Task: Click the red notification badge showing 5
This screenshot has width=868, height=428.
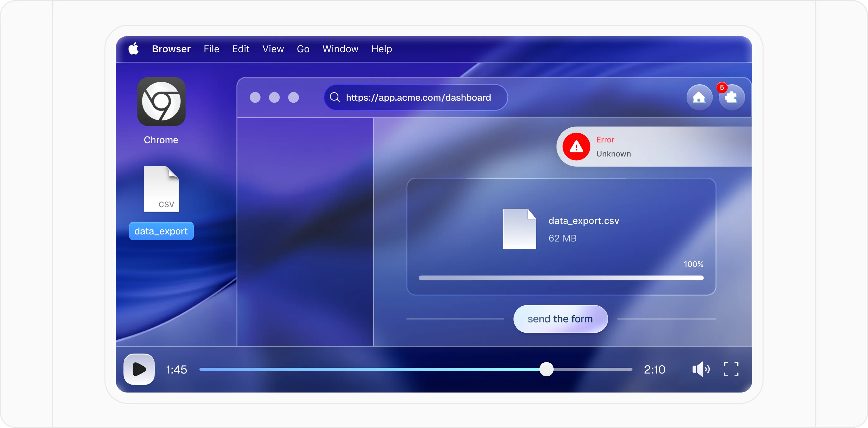Action: (x=722, y=87)
